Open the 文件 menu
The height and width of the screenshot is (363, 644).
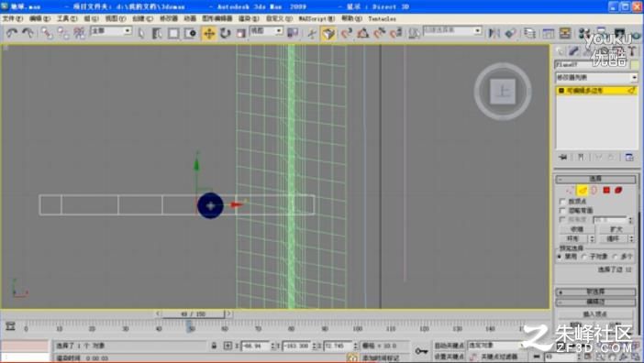pos(13,19)
